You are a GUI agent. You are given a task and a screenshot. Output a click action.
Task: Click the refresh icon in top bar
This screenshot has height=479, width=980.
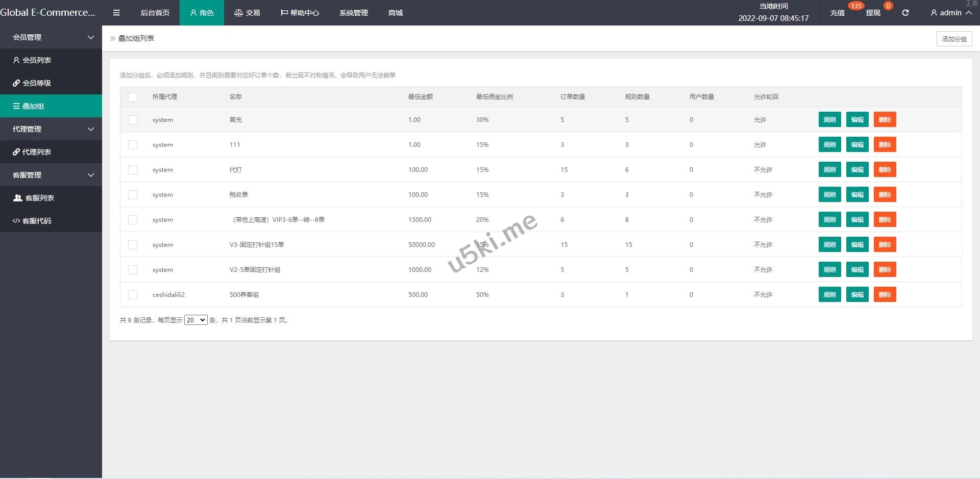point(905,13)
